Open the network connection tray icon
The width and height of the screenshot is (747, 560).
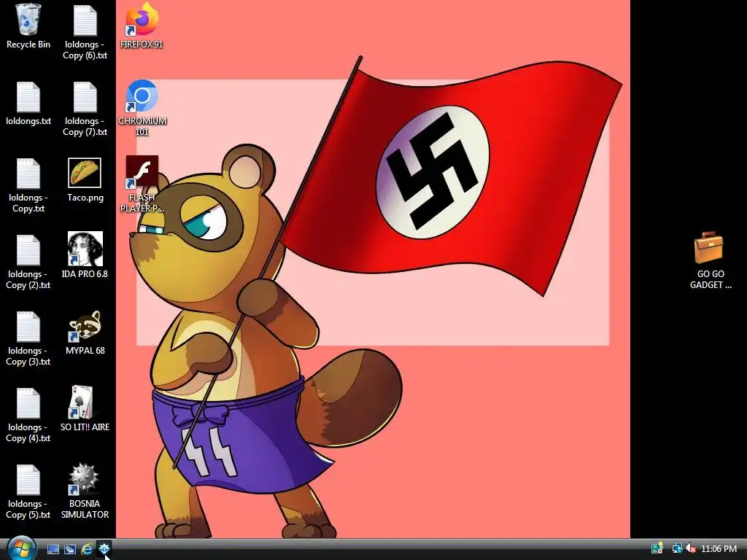[x=677, y=548]
